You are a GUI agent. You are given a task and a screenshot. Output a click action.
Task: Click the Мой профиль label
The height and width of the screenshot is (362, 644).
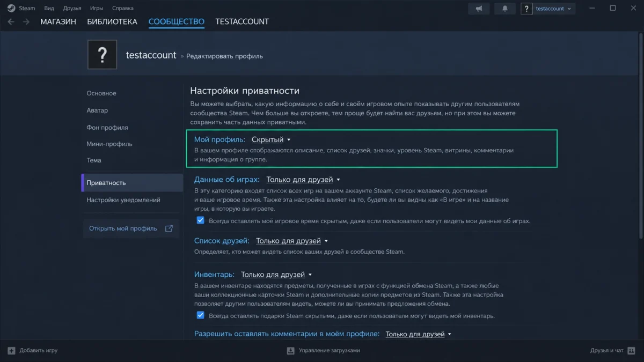point(219,139)
